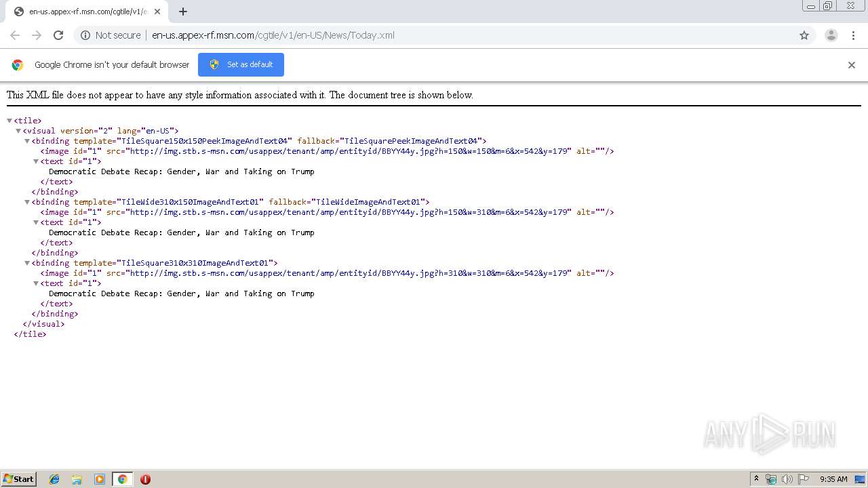Bookmark this page with the star icon
This screenshot has width=868, height=488.
click(x=804, y=35)
